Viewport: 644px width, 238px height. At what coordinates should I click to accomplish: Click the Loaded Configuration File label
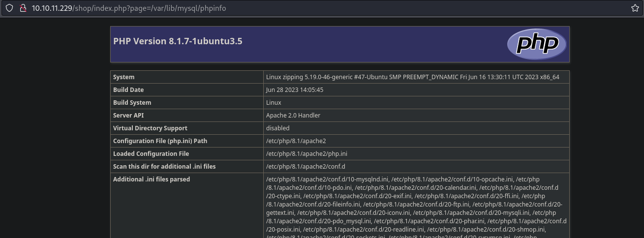pyautogui.click(x=151, y=154)
